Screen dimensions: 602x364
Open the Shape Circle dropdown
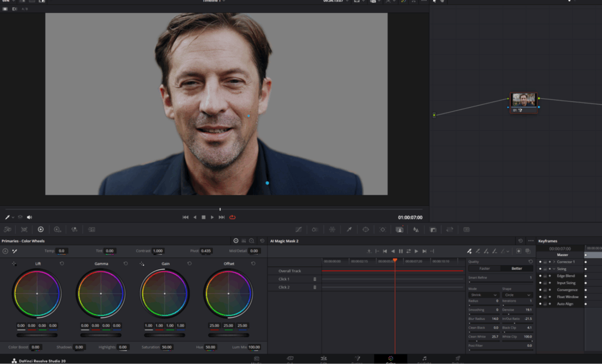pos(517,295)
